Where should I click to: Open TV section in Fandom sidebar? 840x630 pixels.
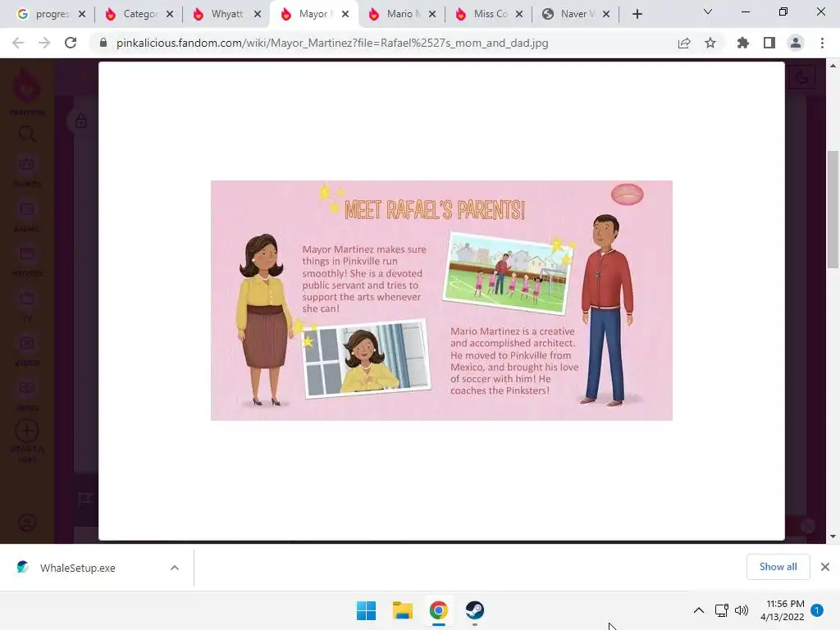(27, 306)
